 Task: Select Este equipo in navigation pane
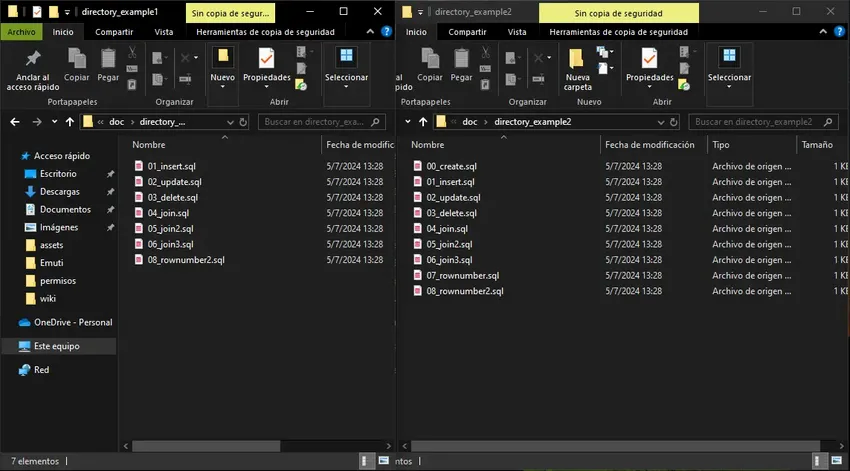(x=56, y=346)
